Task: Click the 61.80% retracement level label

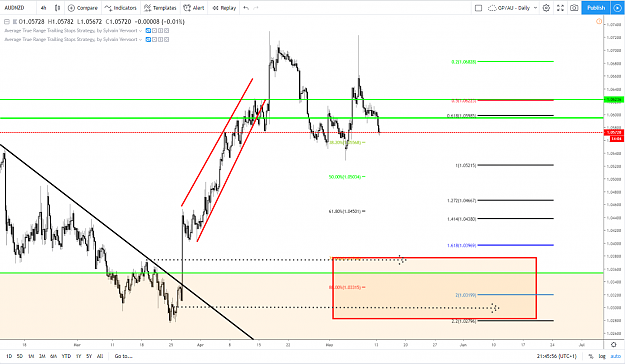Action: pos(345,211)
